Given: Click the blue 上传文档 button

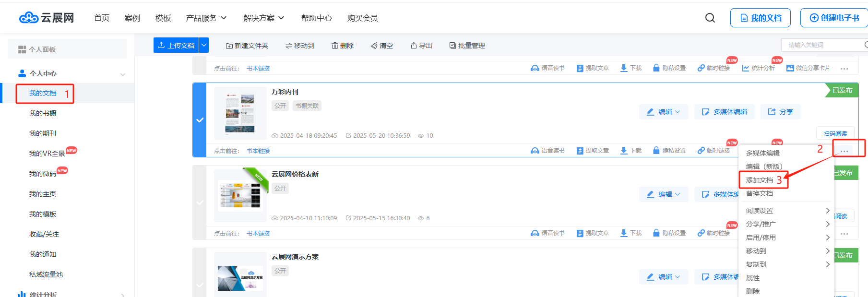Looking at the screenshot, I should point(176,45).
